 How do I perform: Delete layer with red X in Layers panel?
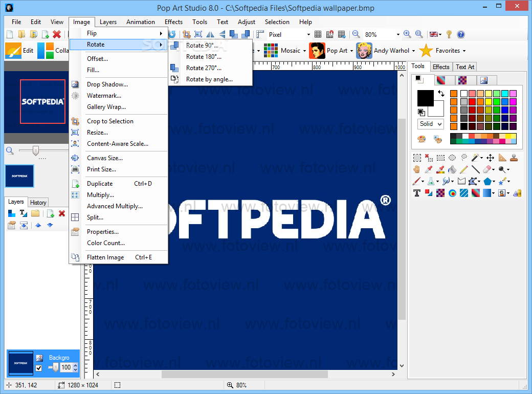62,213
